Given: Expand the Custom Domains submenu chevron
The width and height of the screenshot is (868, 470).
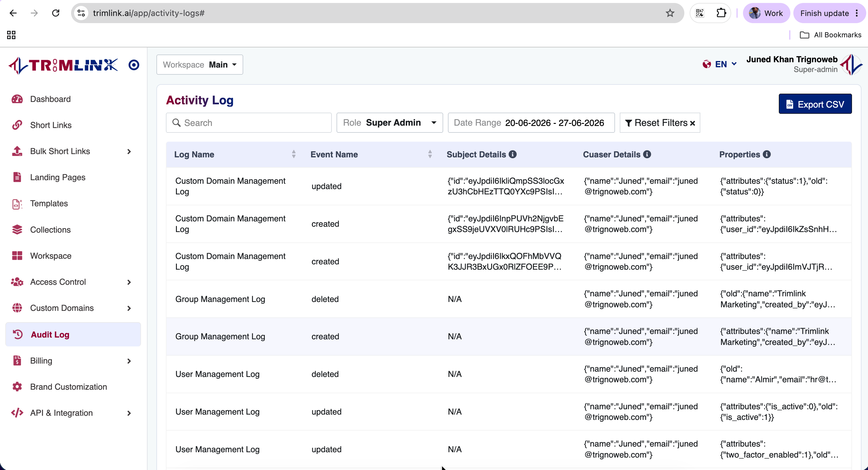Looking at the screenshot, I should click(129, 308).
